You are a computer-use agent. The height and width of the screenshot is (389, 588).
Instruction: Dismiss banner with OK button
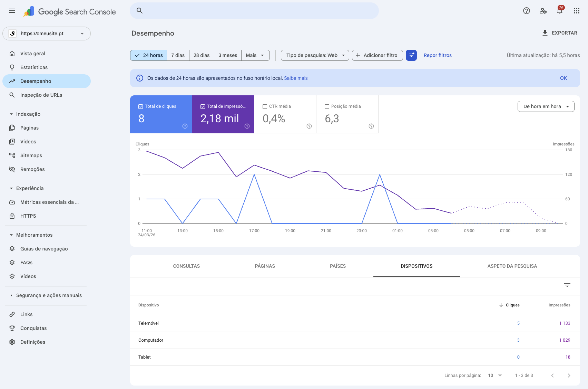click(563, 78)
